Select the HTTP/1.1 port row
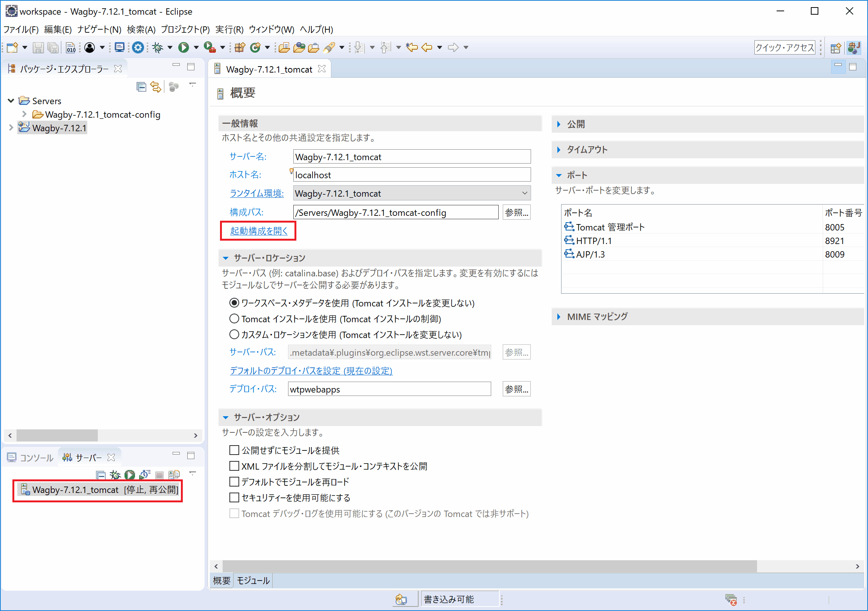 (713, 240)
